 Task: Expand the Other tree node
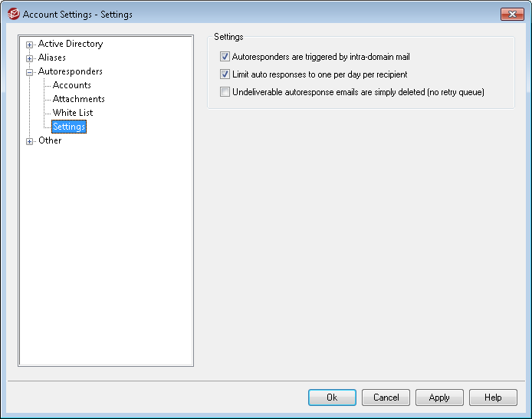[30, 141]
